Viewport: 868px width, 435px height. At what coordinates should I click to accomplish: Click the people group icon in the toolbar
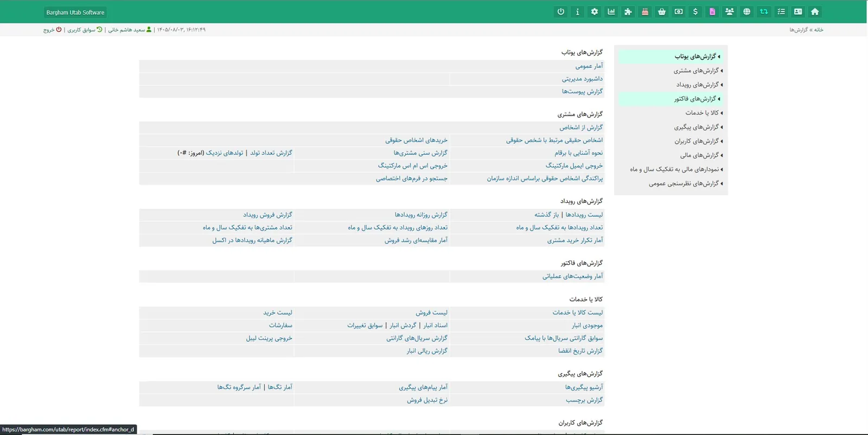tap(730, 12)
